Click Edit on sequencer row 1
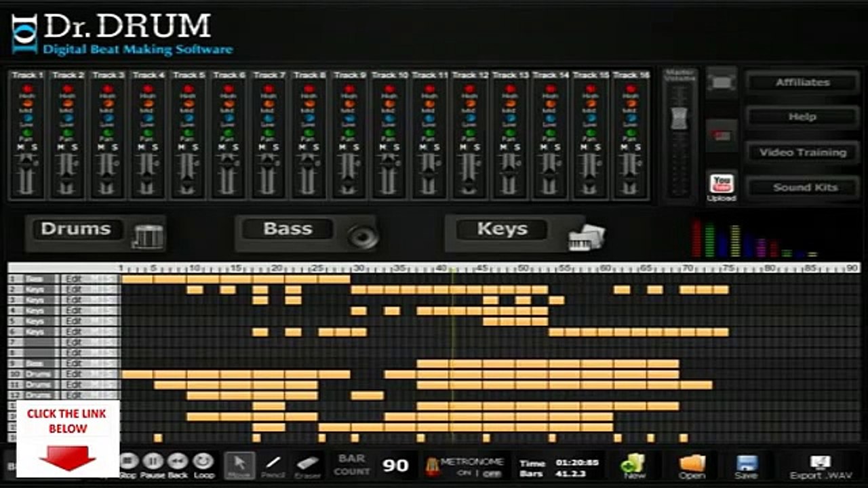Image resolution: width=868 pixels, height=488 pixels. [x=75, y=279]
